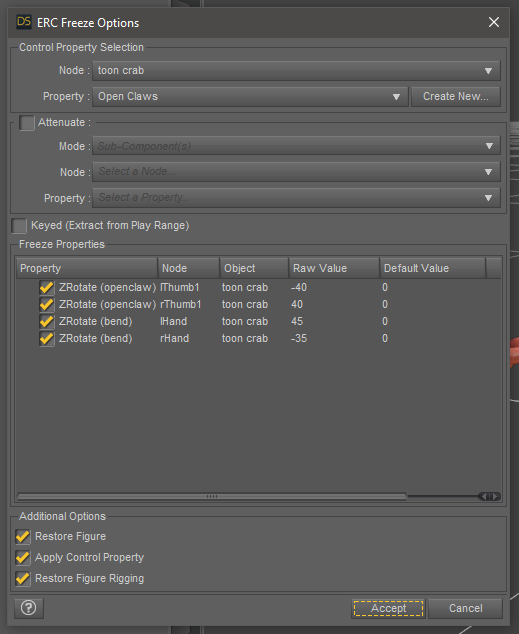Screen dimensions: 519x634
Task: Sort by the Raw Value column header
Action: [x=334, y=268]
